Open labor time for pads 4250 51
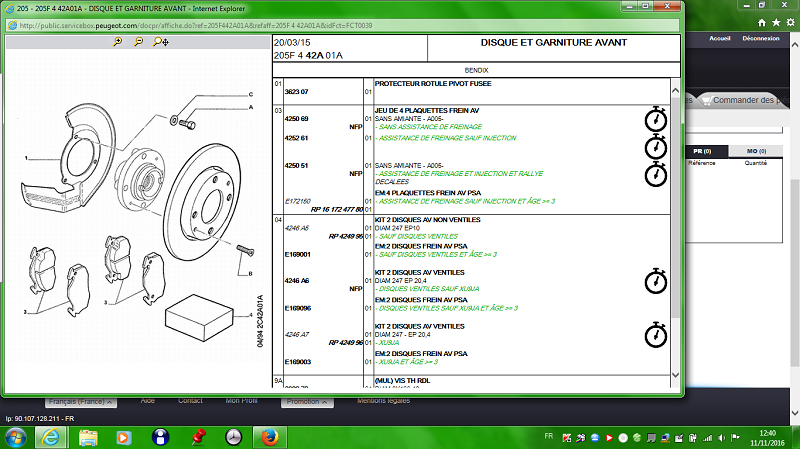The width and height of the screenshot is (800, 449). [x=656, y=174]
